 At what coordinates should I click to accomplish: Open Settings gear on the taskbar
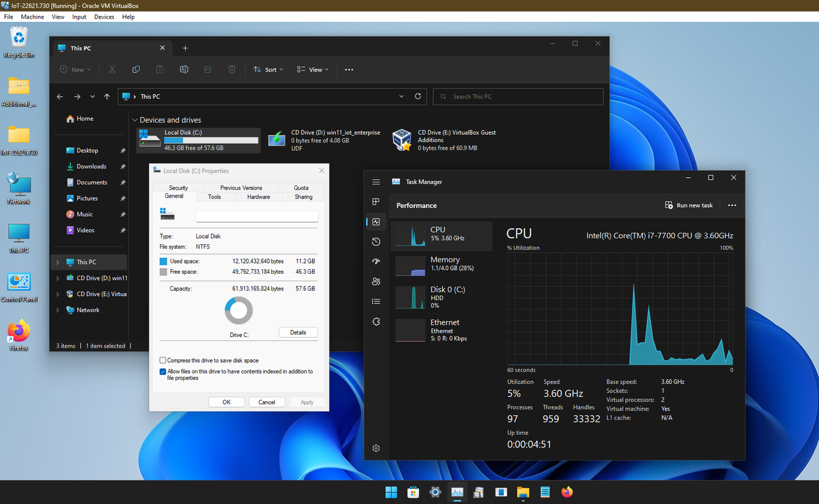click(x=435, y=492)
